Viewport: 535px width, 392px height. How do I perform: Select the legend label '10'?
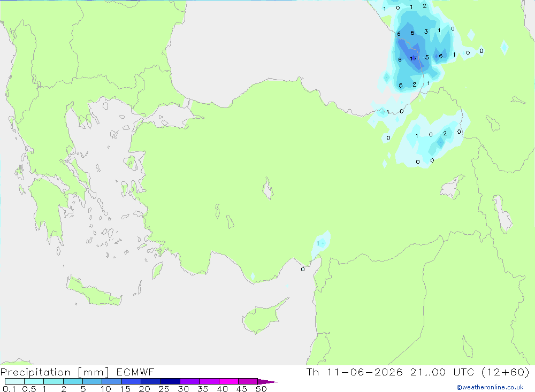point(106,389)
